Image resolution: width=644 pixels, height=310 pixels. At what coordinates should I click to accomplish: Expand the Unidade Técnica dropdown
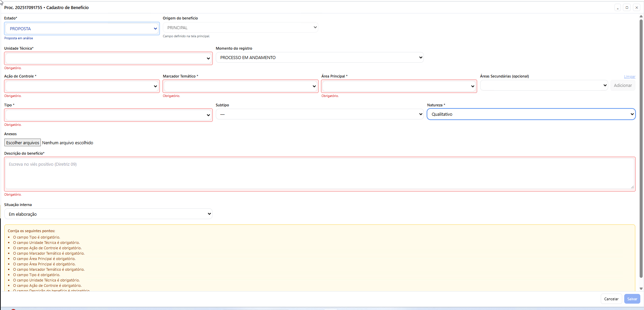tap(108, 58)
